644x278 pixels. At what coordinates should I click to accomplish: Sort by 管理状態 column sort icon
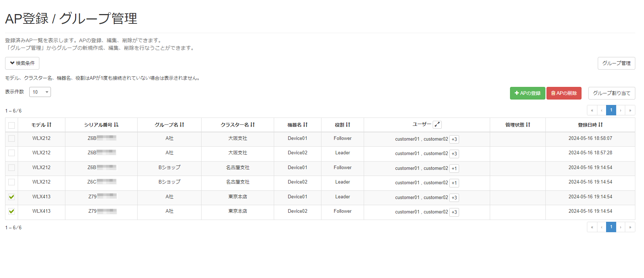(x=528, y=125)
